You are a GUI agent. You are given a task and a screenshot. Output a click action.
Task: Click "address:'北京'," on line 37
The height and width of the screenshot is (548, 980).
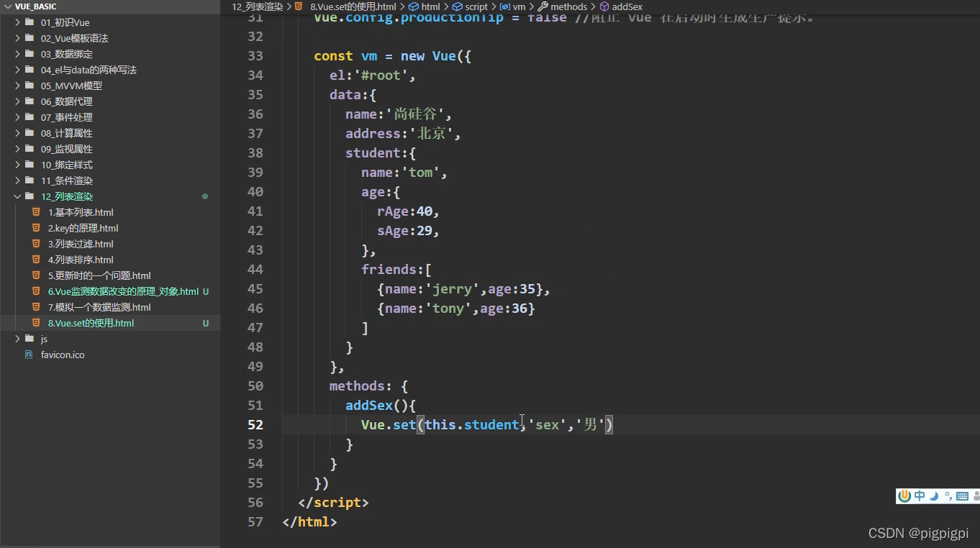pyautogui.click(x=403, y=133)
